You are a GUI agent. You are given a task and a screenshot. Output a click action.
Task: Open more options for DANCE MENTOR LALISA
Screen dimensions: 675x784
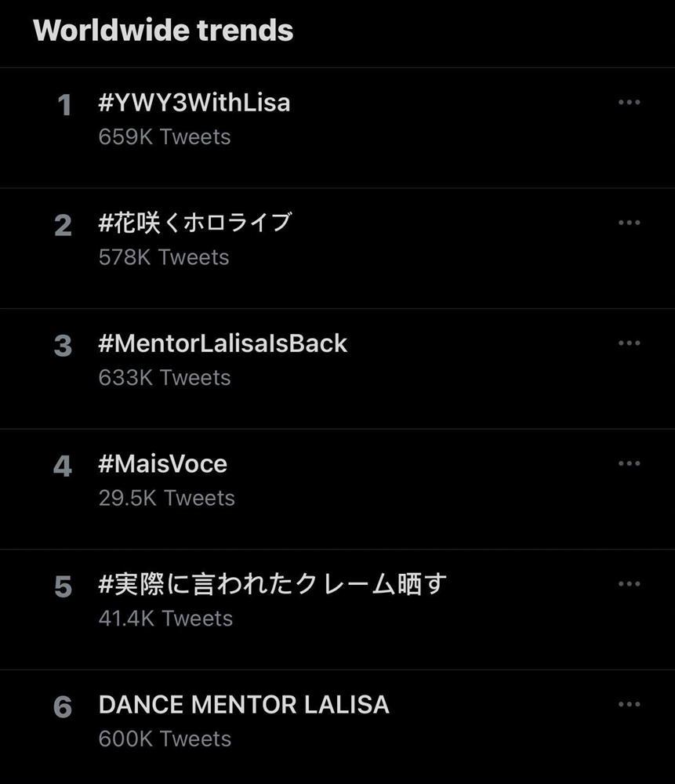point(629,704)
